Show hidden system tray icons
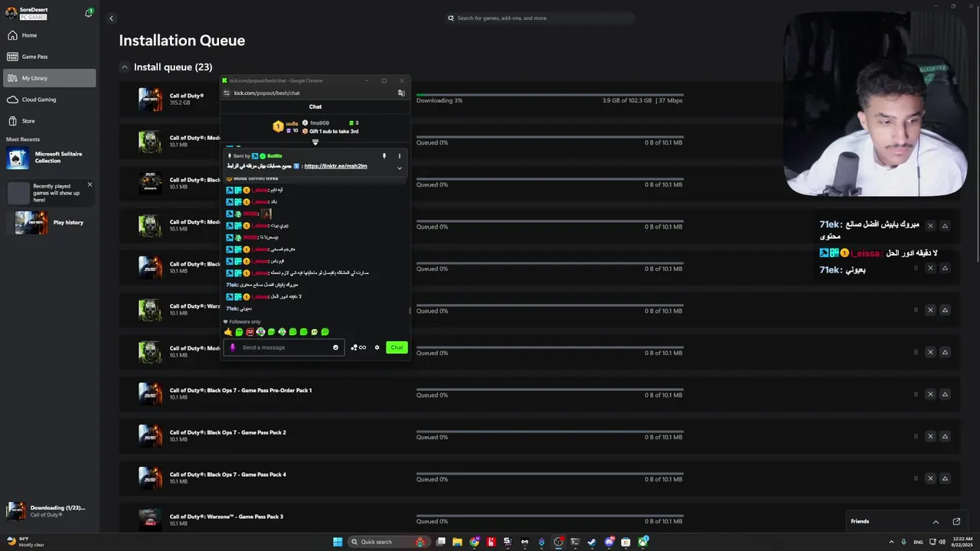Image resolution: width=980 pixels, height=551 pixels. (x=890, y=542)
